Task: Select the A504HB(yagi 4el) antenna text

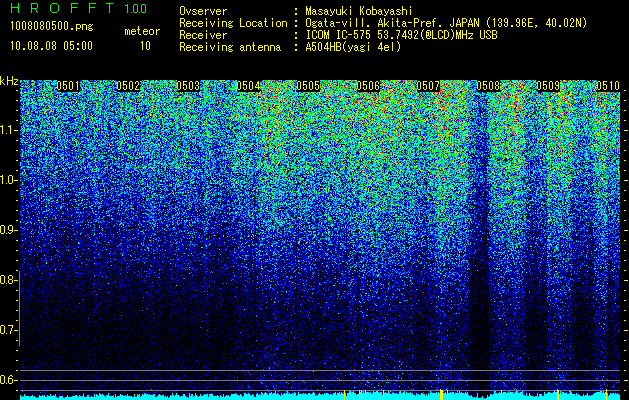Action: 353,47
